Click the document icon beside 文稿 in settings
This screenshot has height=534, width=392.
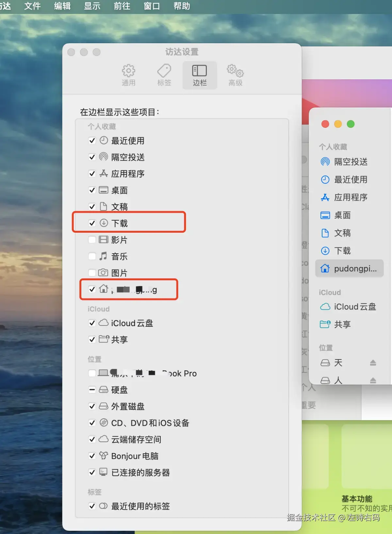point(104,206)
